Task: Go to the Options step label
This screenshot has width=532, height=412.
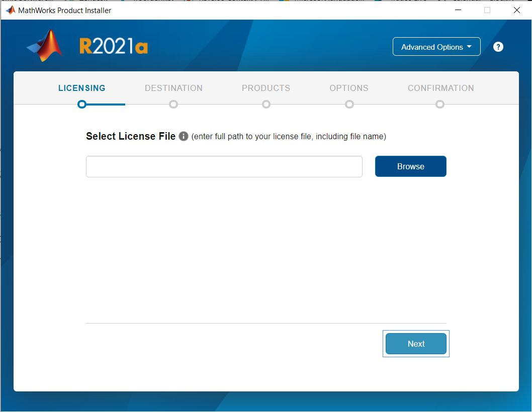Action: pos(349,88)
